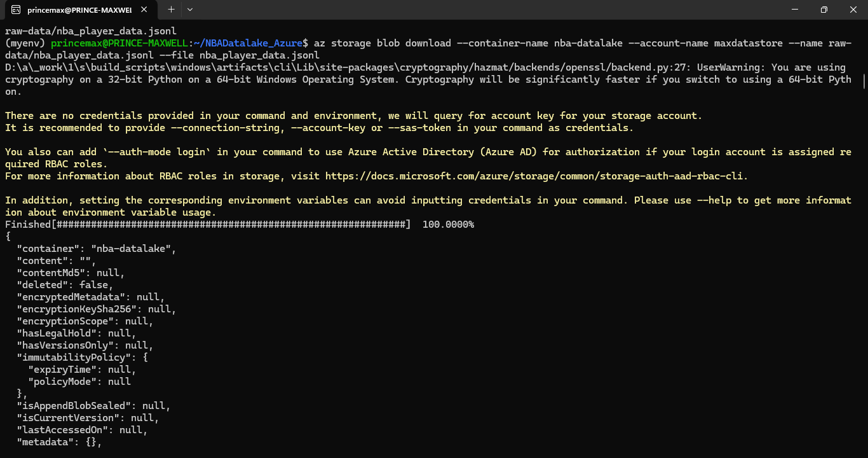This screenshot has height=458, width=868.
Task: Click the "encryptionScope": null line
Action: tap(85, 321)
